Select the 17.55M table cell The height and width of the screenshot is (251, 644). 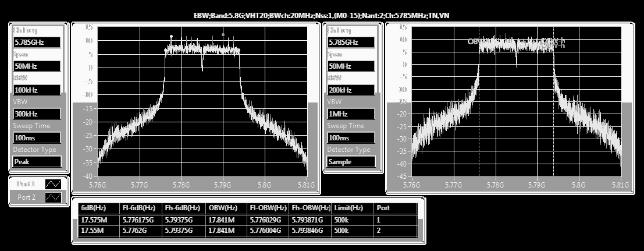pos(98,231)
